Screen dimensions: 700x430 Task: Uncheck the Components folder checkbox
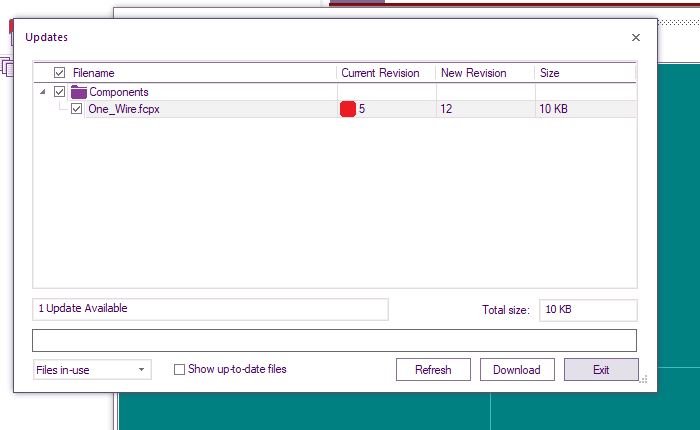click(59, 92)
